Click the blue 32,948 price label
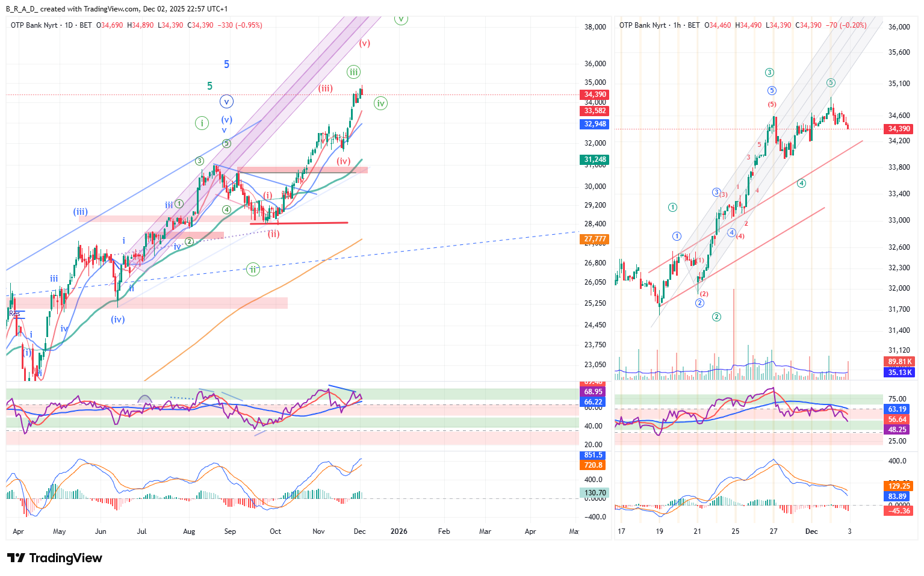 pos(595,124)
